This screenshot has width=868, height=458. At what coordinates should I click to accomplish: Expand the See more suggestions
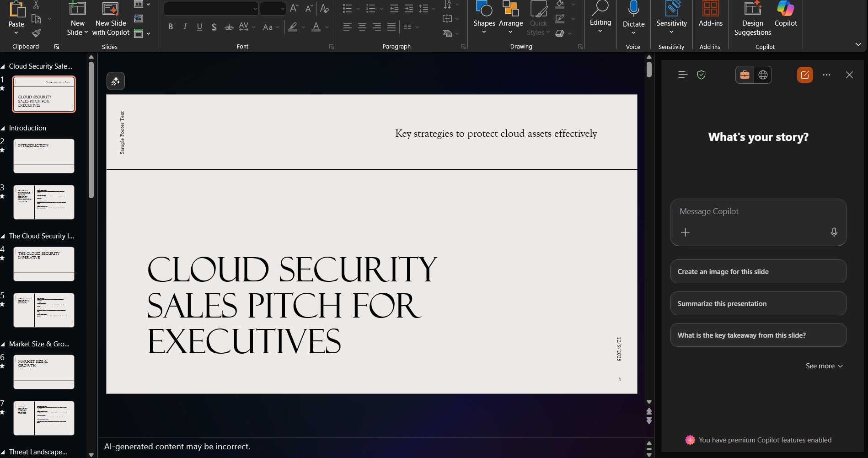click(x=824, y=366)
